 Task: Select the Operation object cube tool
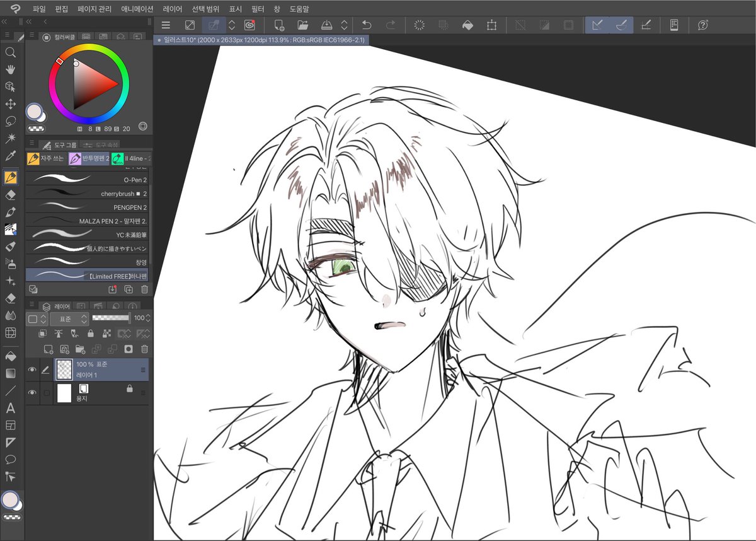(x=11, y=87)
